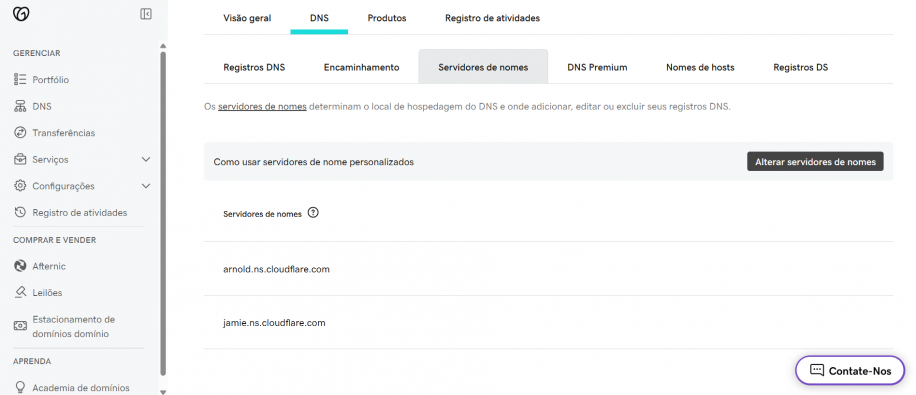Select the DNS network icon in sidebar
Image resolution: width=916 pixels, height=395 pixels.
pos(20,106)
